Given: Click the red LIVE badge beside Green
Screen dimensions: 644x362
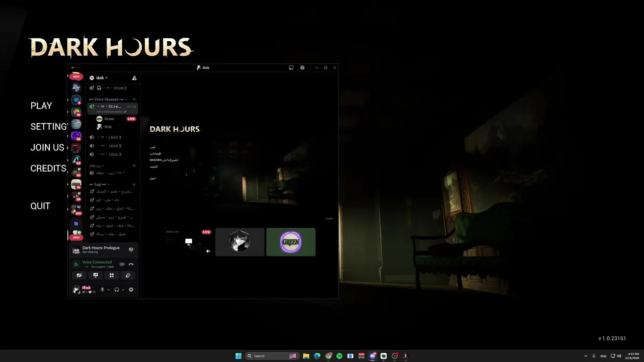Looking at the screenshot, I should point(131,119).
